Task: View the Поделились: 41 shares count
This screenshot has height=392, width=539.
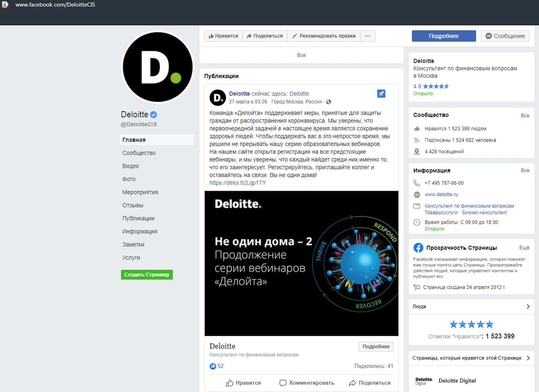Action: 373,366
